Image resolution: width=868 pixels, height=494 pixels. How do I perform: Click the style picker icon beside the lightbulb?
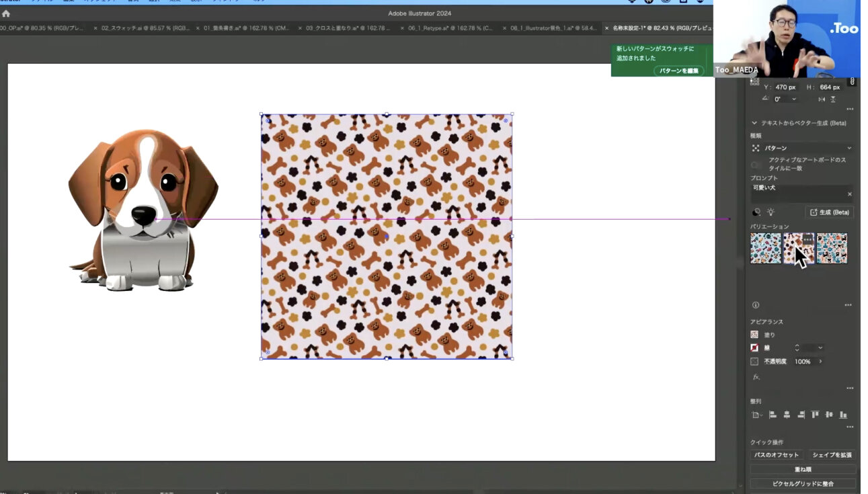coord(756,212)
